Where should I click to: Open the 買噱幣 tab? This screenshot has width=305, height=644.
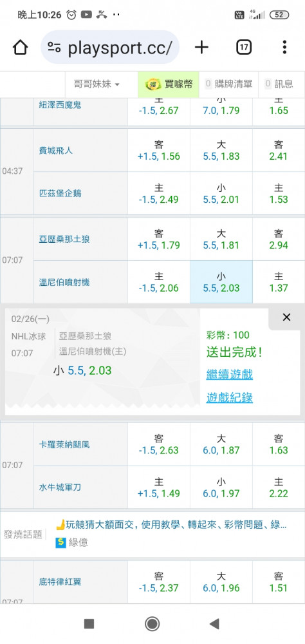point(169,84)
